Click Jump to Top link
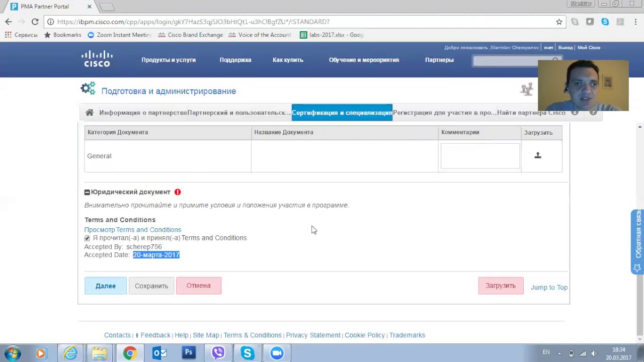The image size is (644, 362). point(549,287)
